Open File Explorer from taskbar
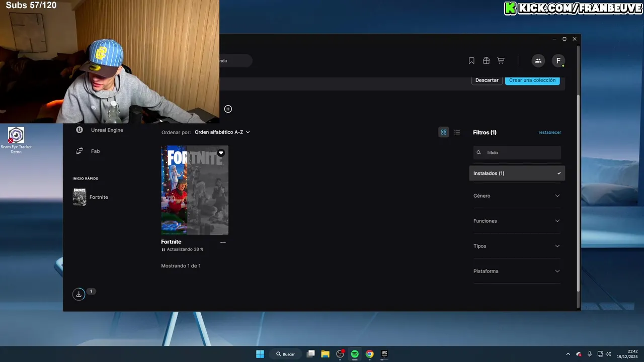The image size is (644, 362). 326,354
